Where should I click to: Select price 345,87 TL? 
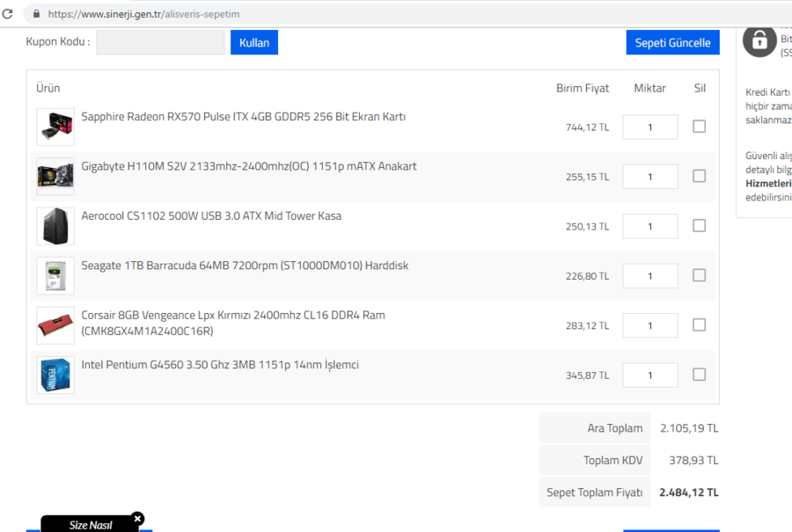click(588, 375)
